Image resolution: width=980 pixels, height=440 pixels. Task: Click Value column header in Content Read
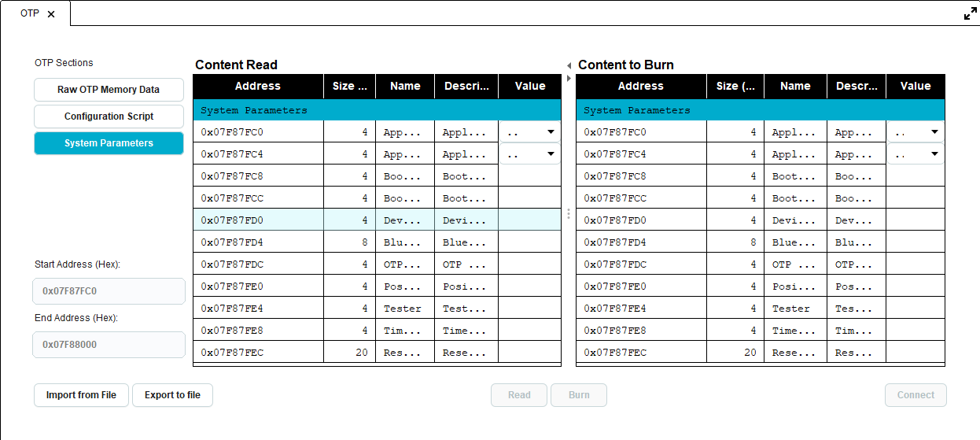click(530, 86)
